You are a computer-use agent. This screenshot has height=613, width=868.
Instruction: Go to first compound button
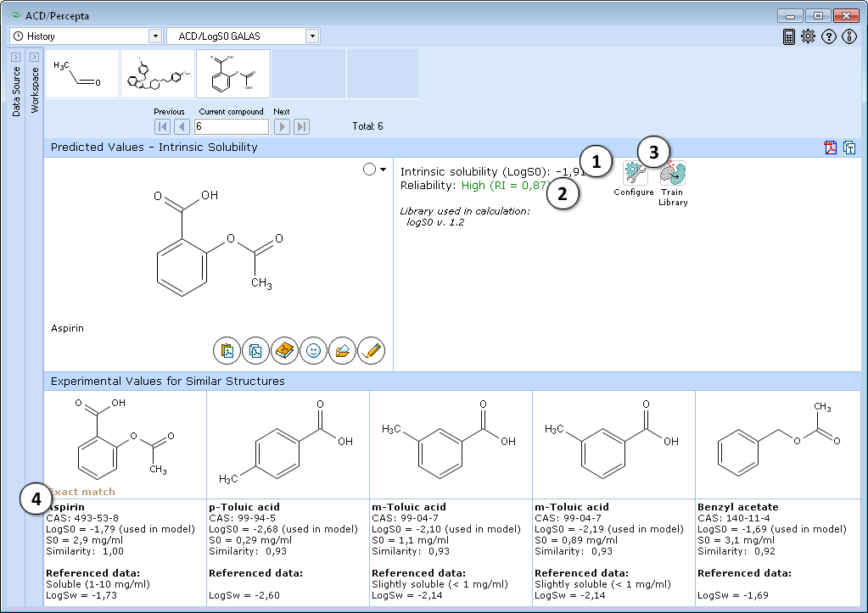[x=163, y=126]
